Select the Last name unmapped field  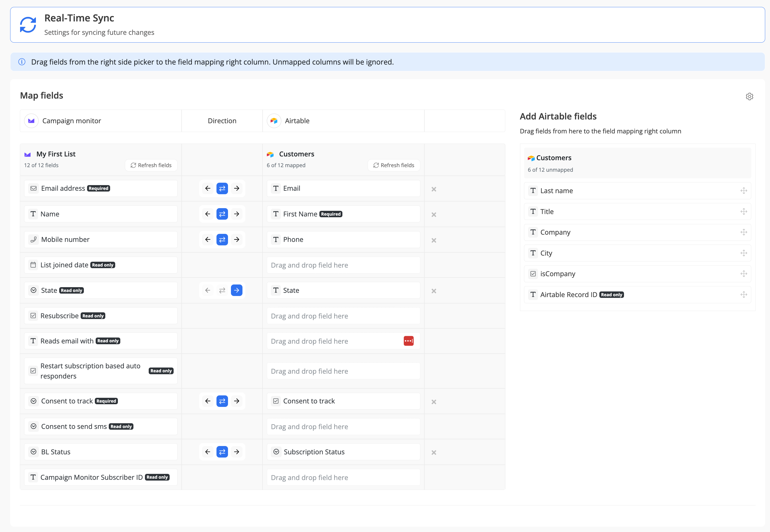click(637, 191)
